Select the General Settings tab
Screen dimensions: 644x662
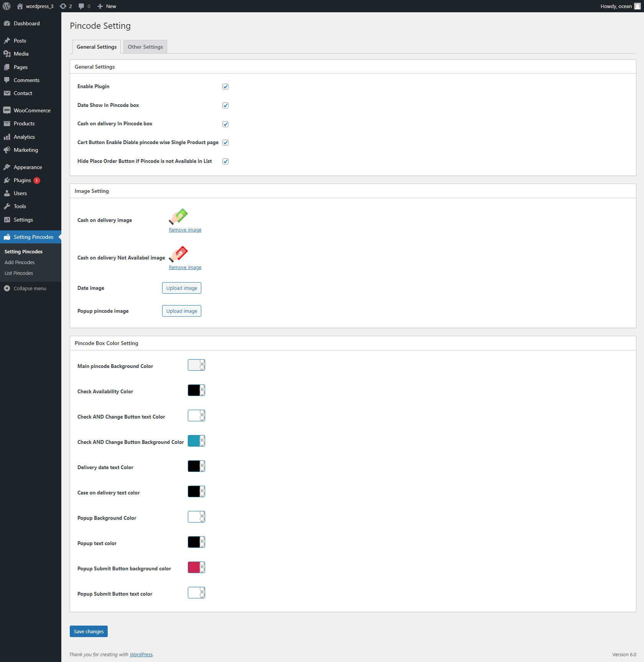[96, 46]
